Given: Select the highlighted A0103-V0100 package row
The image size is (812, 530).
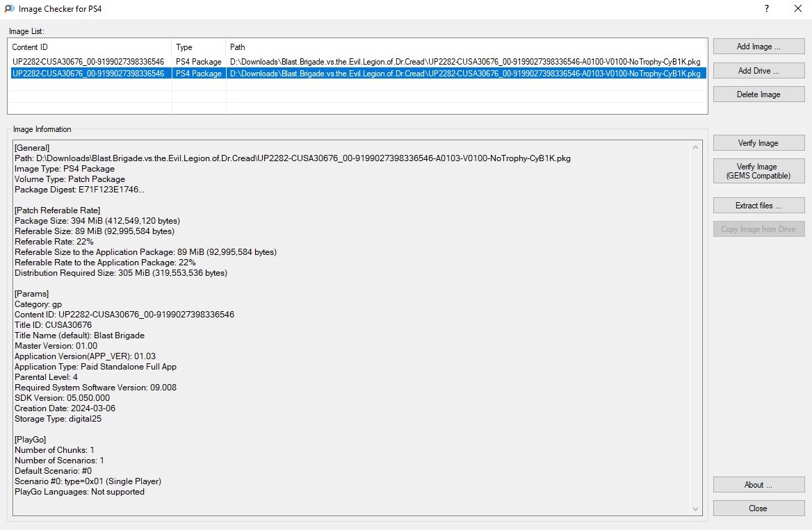Looking at the screenshot, I should coord(358,74).
